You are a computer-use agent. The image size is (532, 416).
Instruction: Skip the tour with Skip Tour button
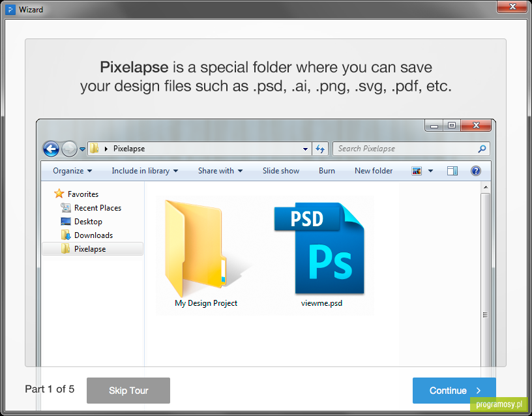128,390
